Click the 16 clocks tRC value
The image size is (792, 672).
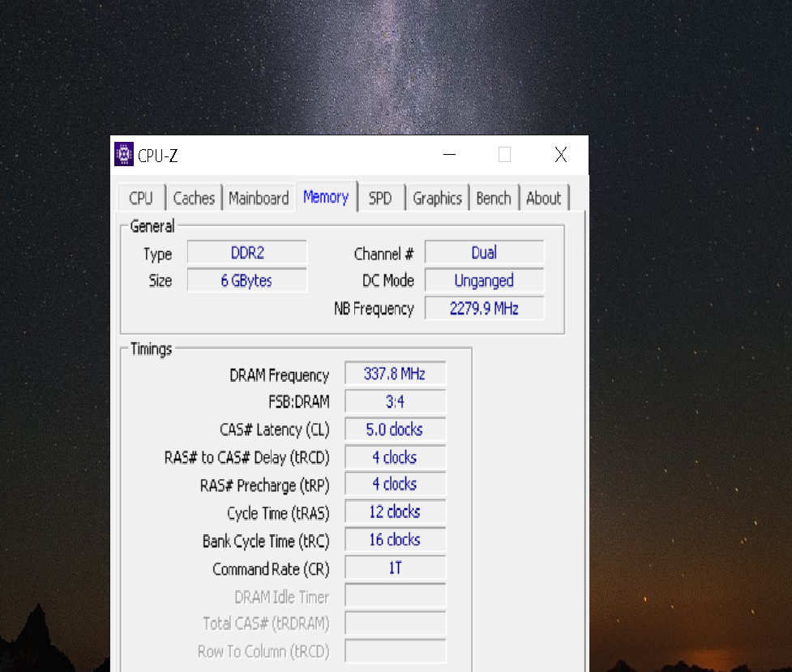pos(395,540)
